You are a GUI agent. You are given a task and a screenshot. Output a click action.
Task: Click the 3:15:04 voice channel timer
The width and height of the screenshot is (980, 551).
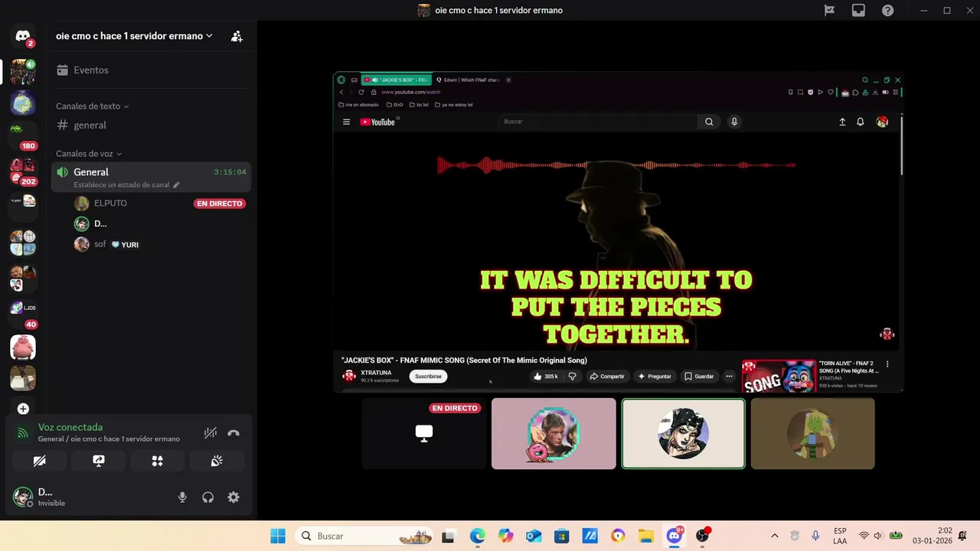pos(230,172)
